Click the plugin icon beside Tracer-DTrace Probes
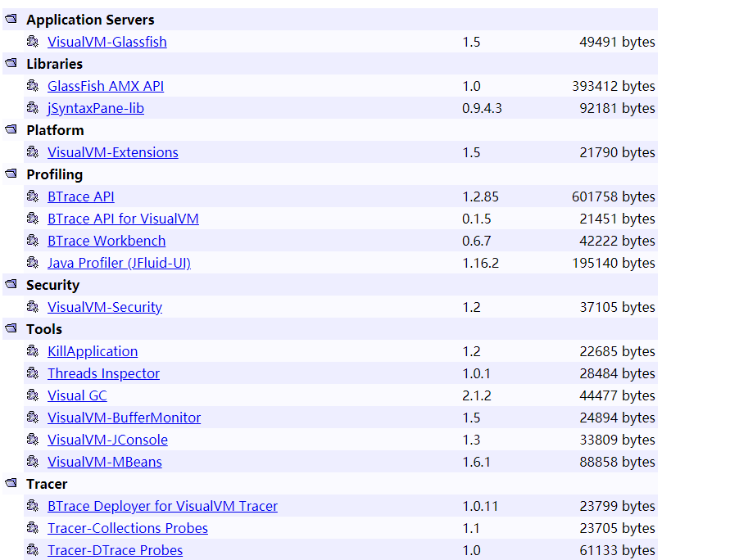This screenshot has width=730, height=560. tap(33, 550)
